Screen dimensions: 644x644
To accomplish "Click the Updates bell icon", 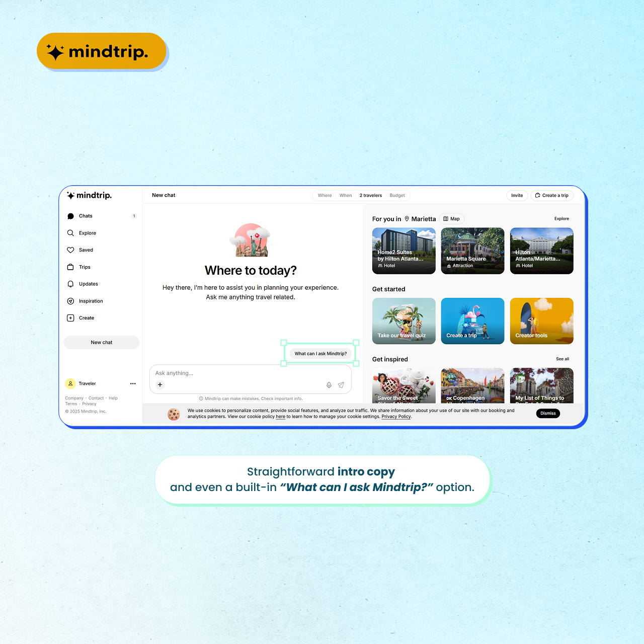I will pyautogui.click(x=70, y=284).
